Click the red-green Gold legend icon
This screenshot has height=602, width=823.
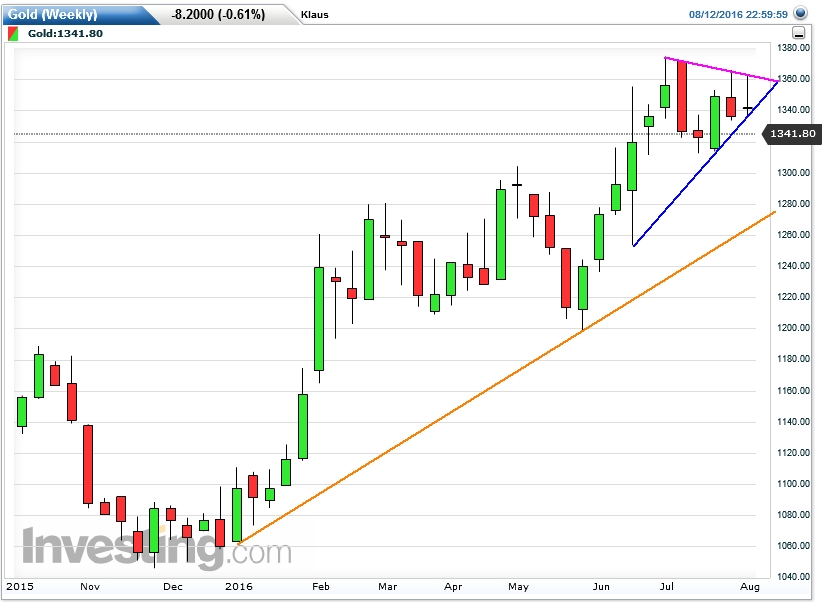tap(12, 33)
